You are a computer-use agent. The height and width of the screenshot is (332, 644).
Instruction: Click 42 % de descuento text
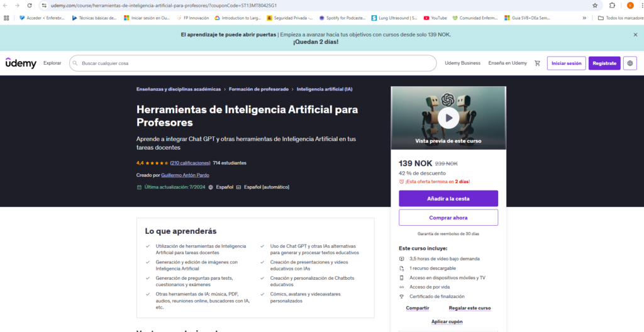[422, 173]
